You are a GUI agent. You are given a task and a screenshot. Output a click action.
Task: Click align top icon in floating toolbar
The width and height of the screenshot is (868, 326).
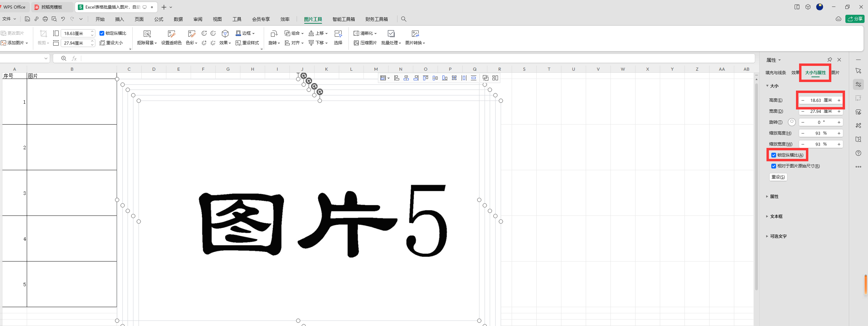coord(426,78)
